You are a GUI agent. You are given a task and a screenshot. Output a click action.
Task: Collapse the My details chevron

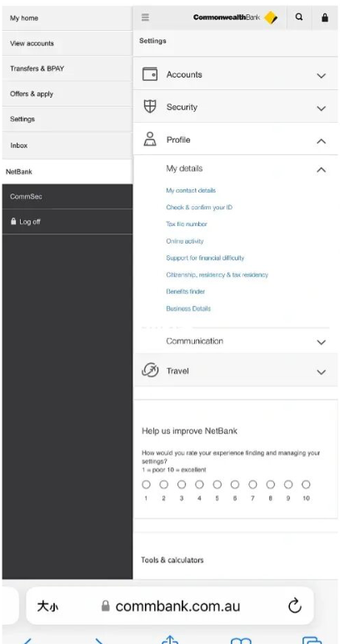click(x=321, y=169)
